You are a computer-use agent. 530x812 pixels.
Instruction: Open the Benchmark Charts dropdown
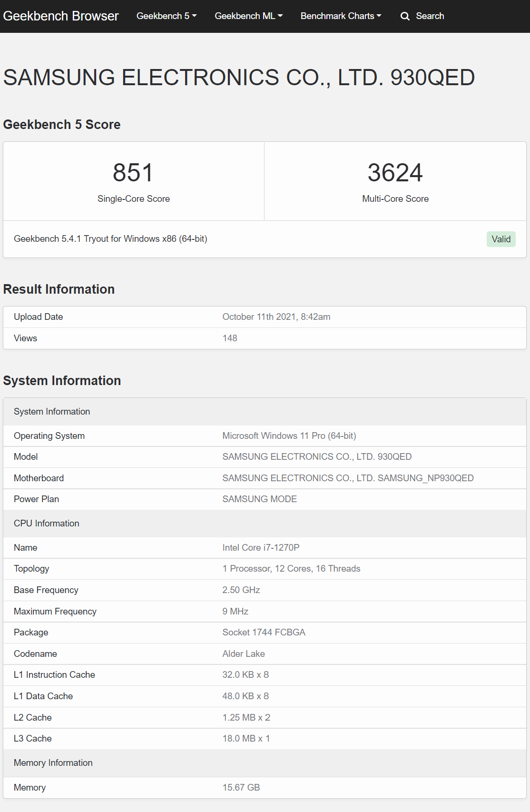point(341,16)
